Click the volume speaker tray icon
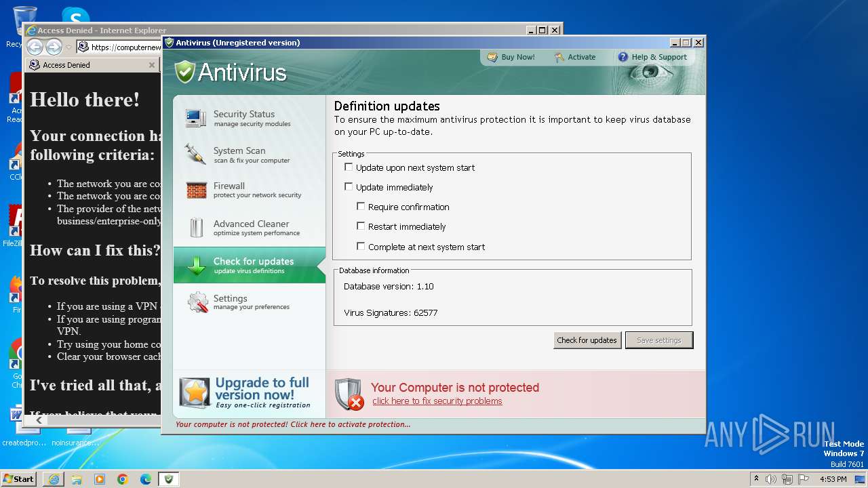The width and height of the screenshot is (868, 488). coord(771,479)
